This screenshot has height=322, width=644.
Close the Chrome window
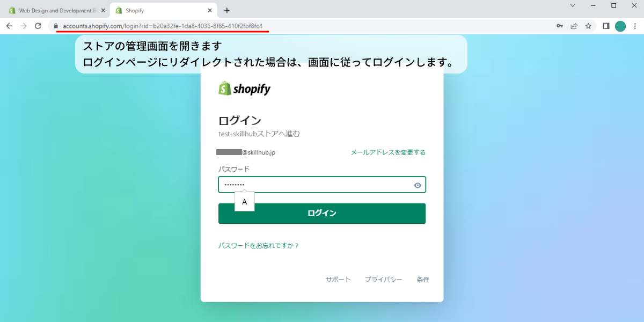(634, 5)
